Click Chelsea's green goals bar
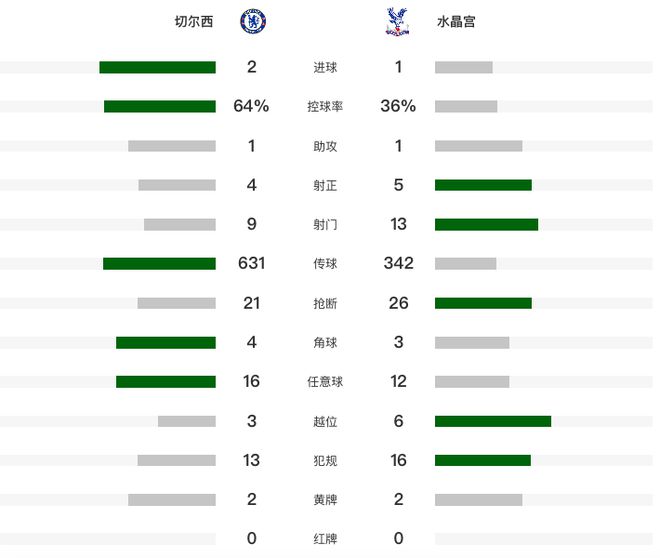The height and width of the screenshot is (558, 660). (157, 67)
